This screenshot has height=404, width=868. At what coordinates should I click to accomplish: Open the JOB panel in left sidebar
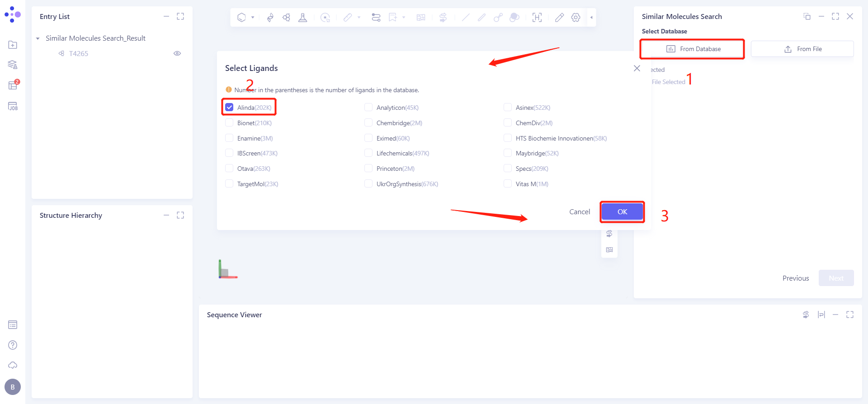pos(13,106)
